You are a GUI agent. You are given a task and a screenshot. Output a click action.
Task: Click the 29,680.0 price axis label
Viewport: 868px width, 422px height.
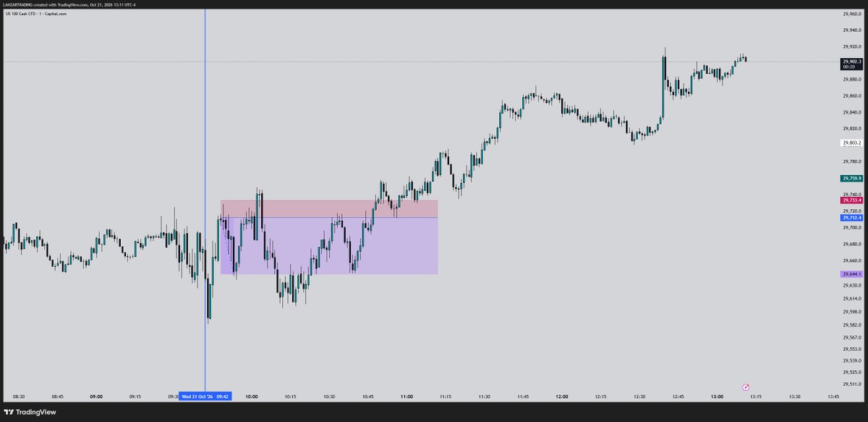[851, 244]
